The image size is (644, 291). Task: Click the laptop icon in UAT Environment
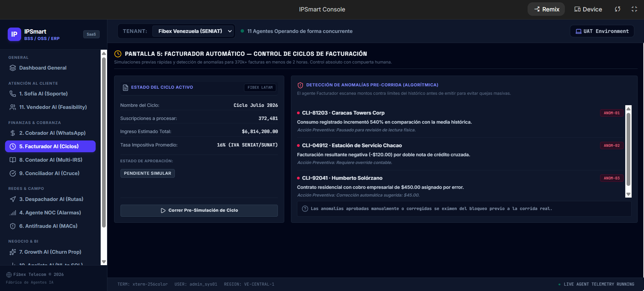(579, 31)
